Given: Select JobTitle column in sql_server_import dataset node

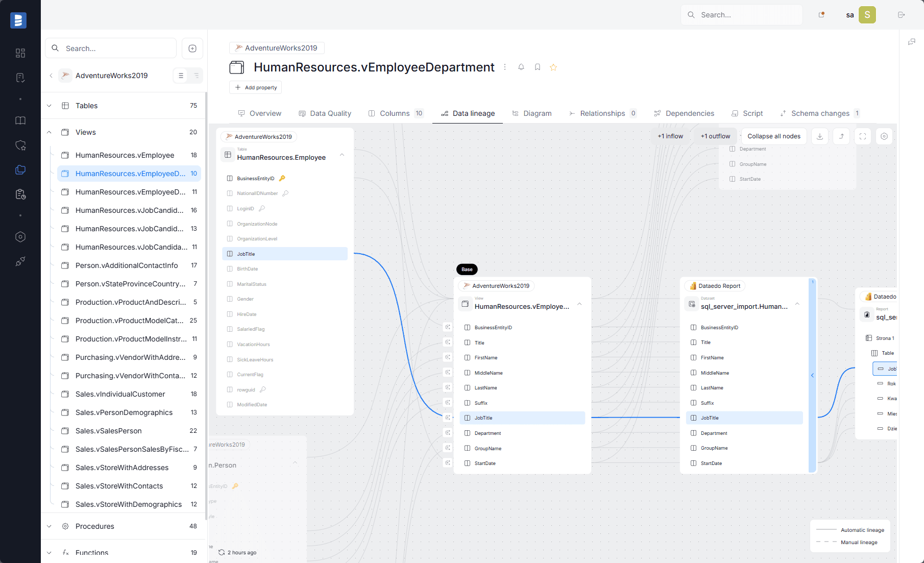Looking at the screenshot, I should click(744, 418).
